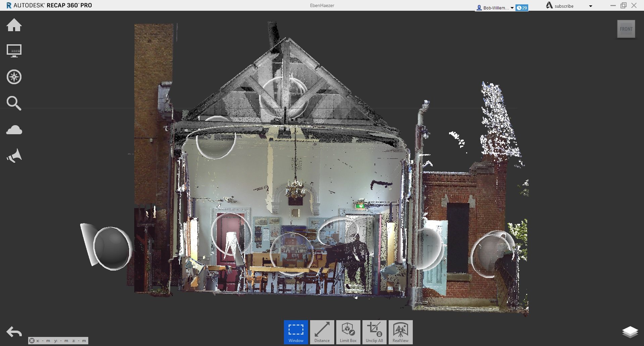
Task: Go to the Home screen
Action: 14,25
